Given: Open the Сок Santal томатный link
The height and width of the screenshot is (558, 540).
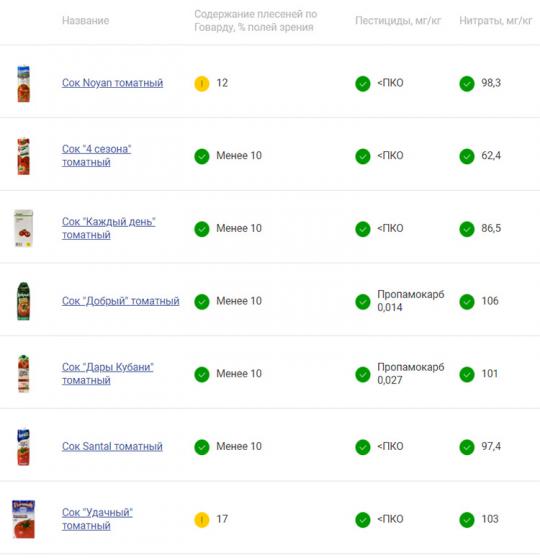Looking at the screenshot, I should [x=112, y=446].
